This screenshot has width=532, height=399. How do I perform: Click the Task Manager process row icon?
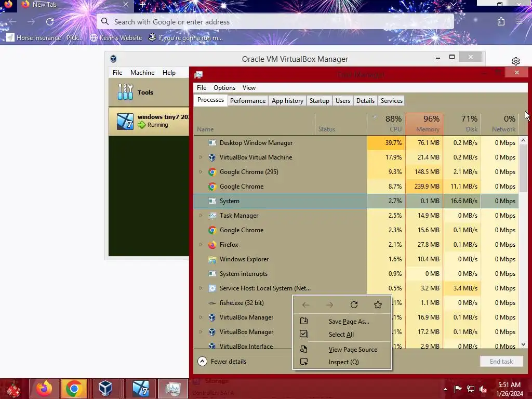point(212,216)
